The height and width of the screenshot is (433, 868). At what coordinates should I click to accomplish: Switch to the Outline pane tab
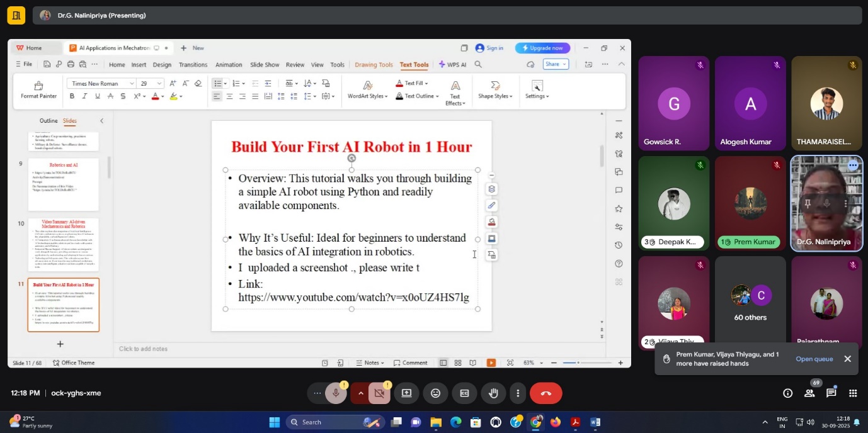(49, 121)
